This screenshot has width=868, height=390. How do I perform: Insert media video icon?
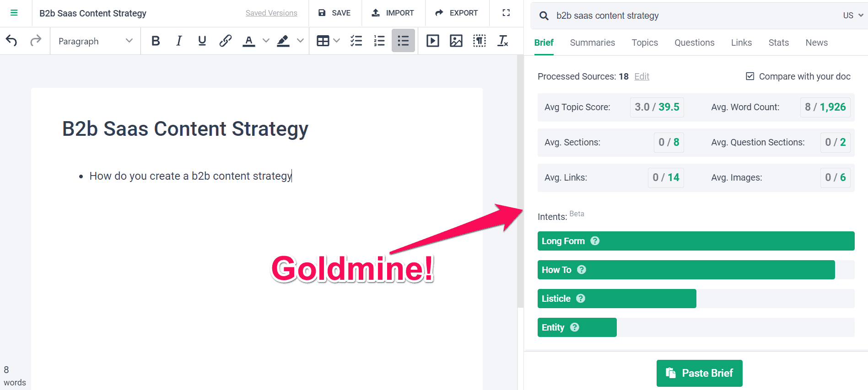click(x=433, y=41)
